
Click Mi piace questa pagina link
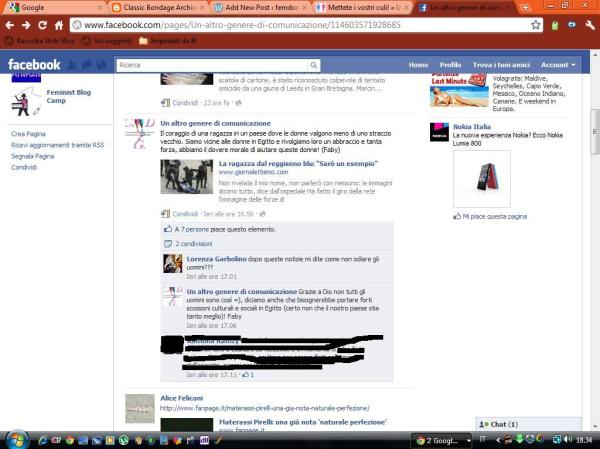point(493,216)
